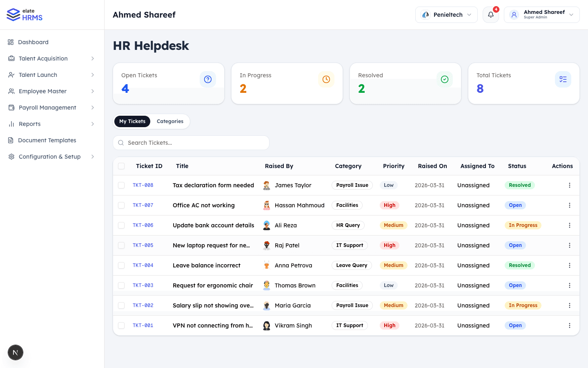This screenshot has height=368, width=588.
Task: Switch to the Categories tab
Action: 170,121
